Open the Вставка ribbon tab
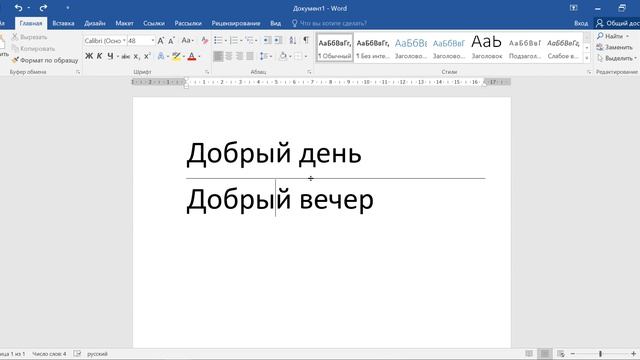This screenshot has height=360, width=640. [63, 23]
